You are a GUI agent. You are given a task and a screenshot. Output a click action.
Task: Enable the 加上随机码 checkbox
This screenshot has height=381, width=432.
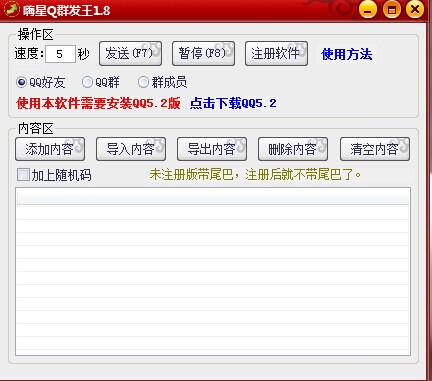[23, 174]
